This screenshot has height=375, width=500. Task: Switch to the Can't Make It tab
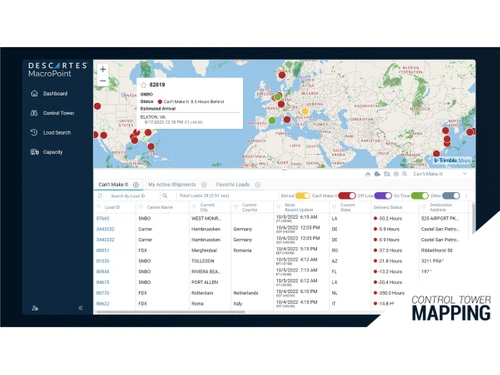point(113,184)
